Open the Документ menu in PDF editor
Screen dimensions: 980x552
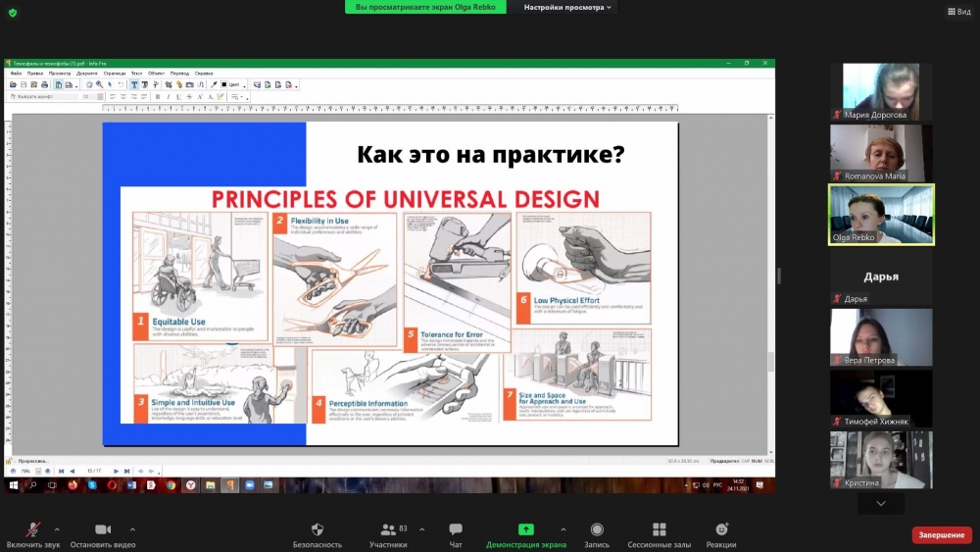tap(87, 74)
